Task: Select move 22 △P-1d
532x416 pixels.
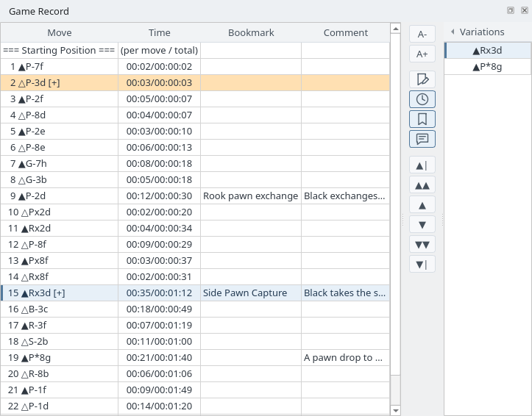Action: [x=195, y=406]
